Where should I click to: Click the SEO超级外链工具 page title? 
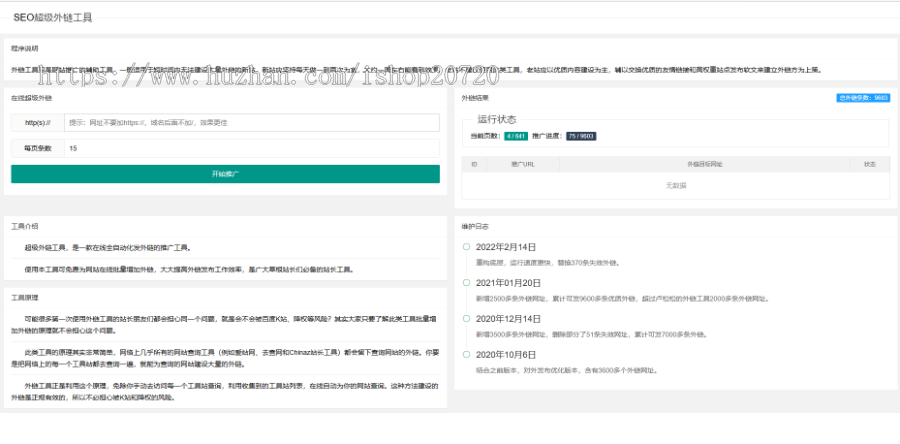52,18
